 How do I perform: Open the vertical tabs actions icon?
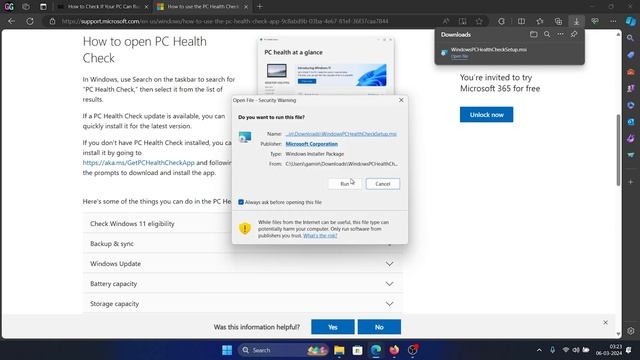(43, 7)
